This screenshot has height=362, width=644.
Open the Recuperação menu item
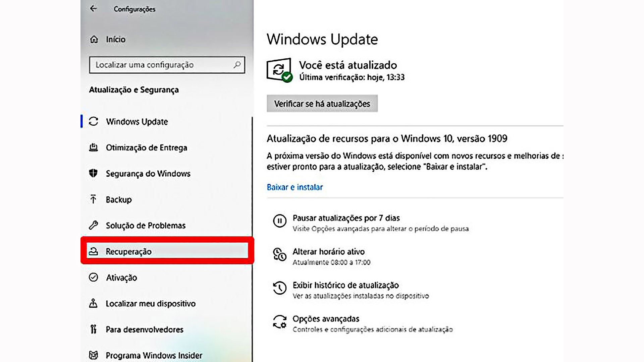click(x=167, y=251)
